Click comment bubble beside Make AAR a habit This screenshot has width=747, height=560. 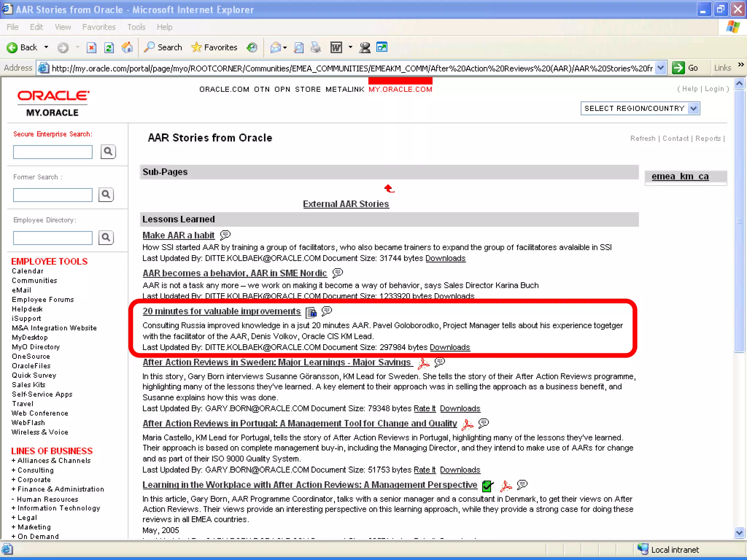[225, 235]
